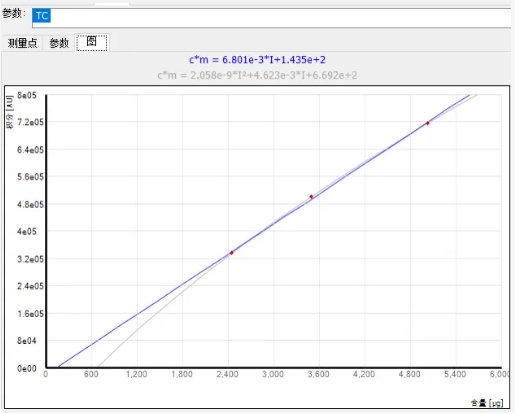The height and width of the screenshot is (413, 515).
Task: Select the 图 tab
Action: (92, 42)
